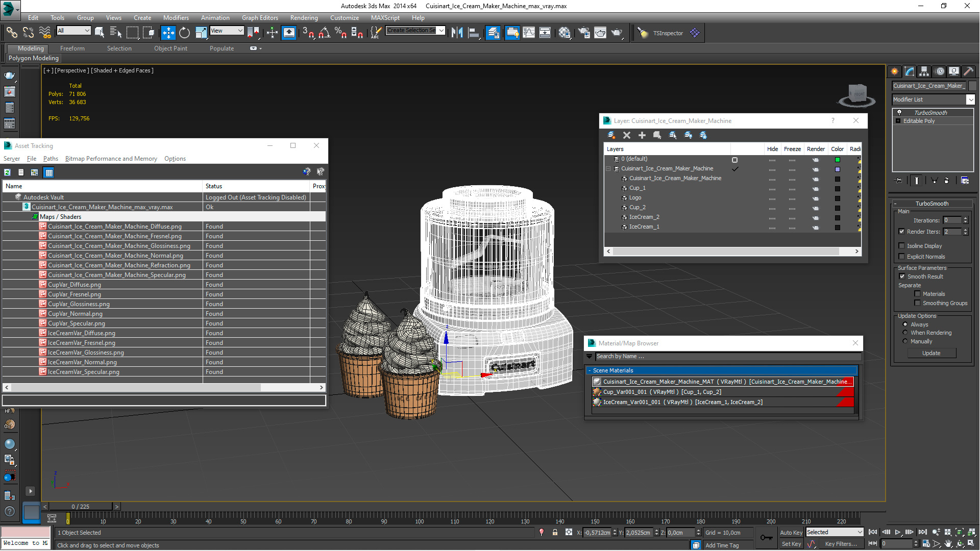Click the 0 / 225 time slider

tap(81, 507)
